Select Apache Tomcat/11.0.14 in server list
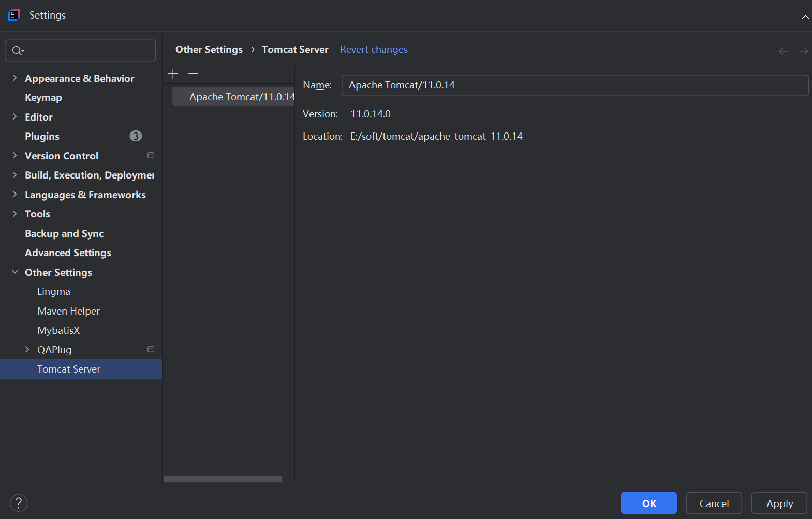 [233, 97]
